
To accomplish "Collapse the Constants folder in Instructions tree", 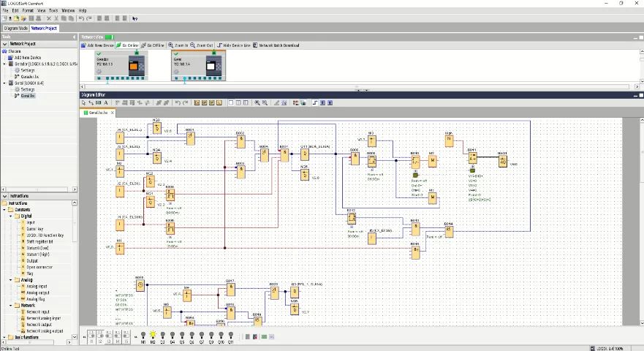I will point(4,210).
